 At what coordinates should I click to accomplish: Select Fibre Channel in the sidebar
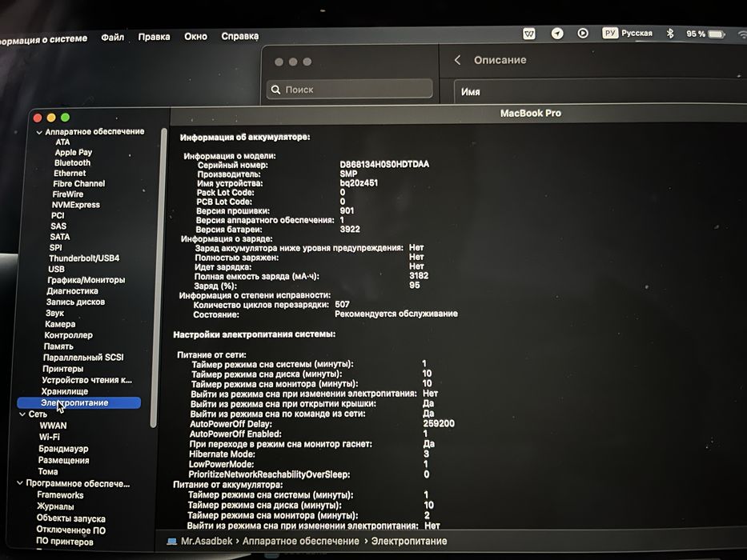79,184
